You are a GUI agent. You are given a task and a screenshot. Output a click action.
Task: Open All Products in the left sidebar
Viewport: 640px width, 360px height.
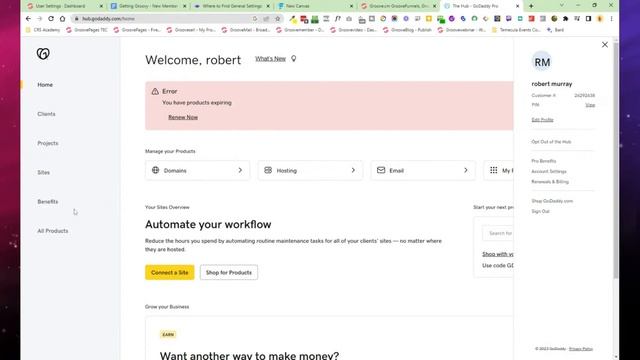click(x=53, y=231)
